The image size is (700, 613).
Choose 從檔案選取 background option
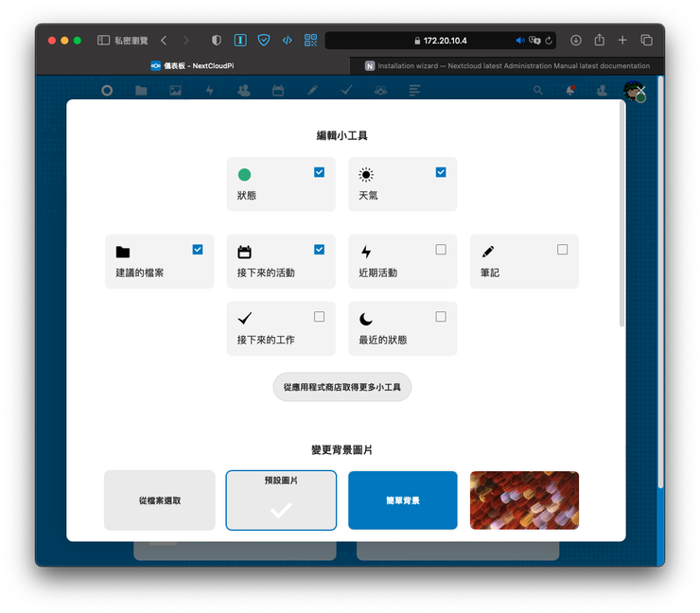point(160,500)
